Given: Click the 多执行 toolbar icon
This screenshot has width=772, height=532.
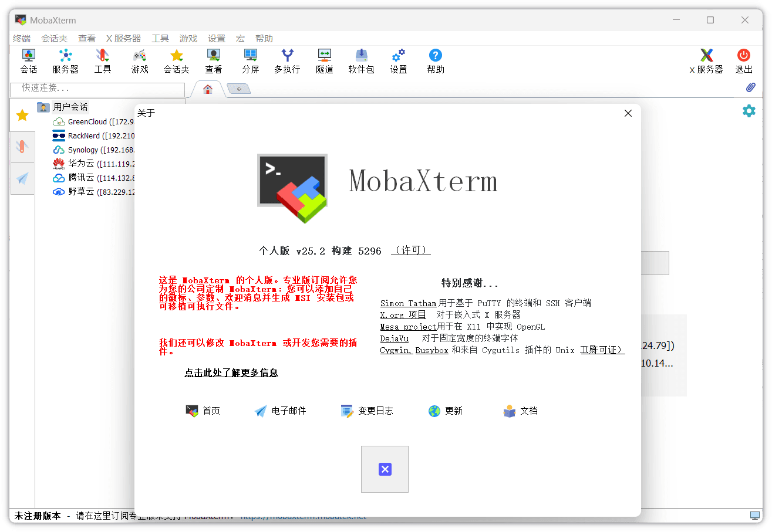Looking at the screenshot, I should [x=287, y=62].
